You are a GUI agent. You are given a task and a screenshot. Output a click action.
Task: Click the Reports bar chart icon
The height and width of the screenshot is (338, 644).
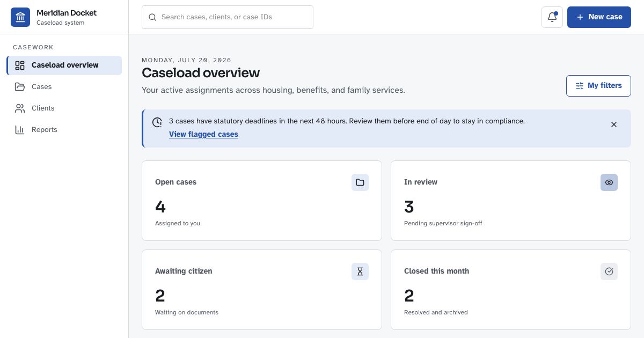20,130
